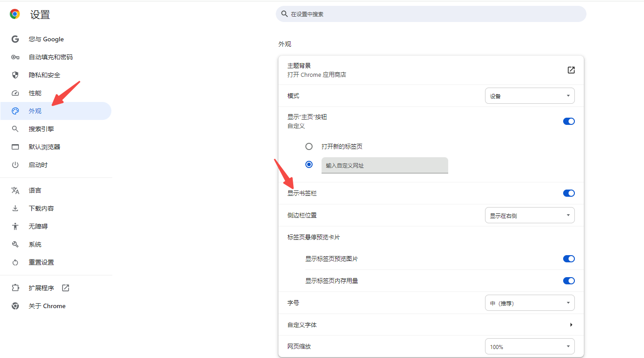Image resolution: width=644 pixels, height=358 pixels.
Task: Click the shield icon for privacy
Action: (15, 75)
